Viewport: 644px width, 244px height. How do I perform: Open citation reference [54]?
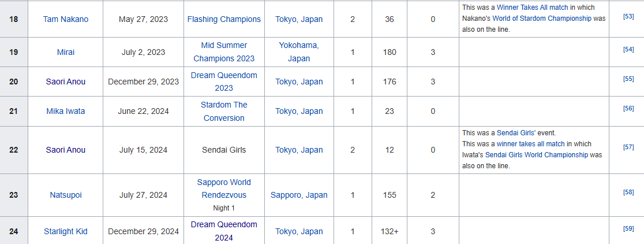pyautogui.click(x=628, y=49)
